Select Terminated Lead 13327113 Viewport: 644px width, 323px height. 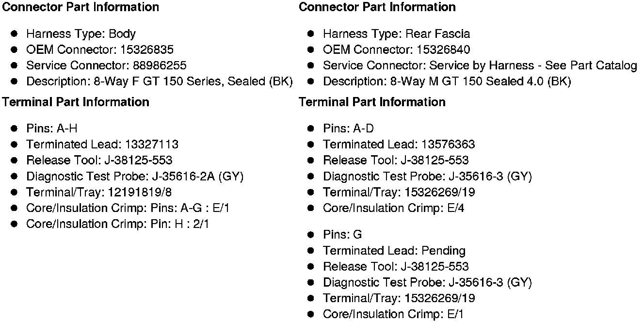(102, 145)
